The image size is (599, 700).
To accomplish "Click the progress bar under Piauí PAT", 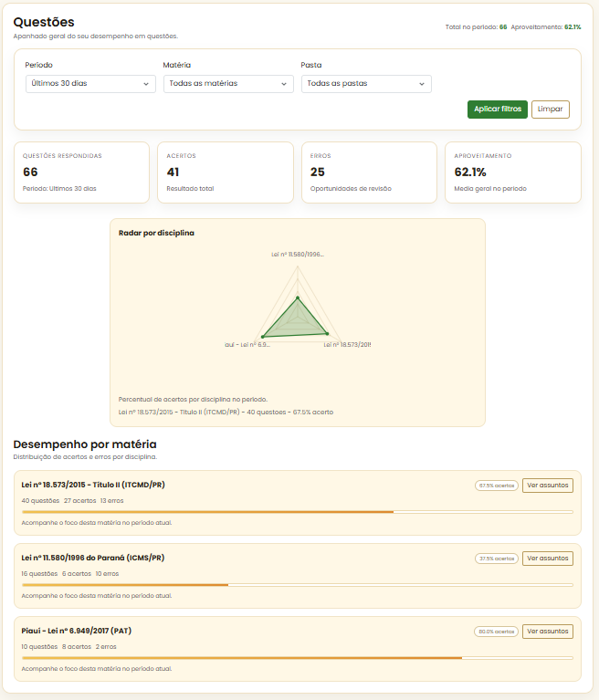I will [x=298, y=658].
